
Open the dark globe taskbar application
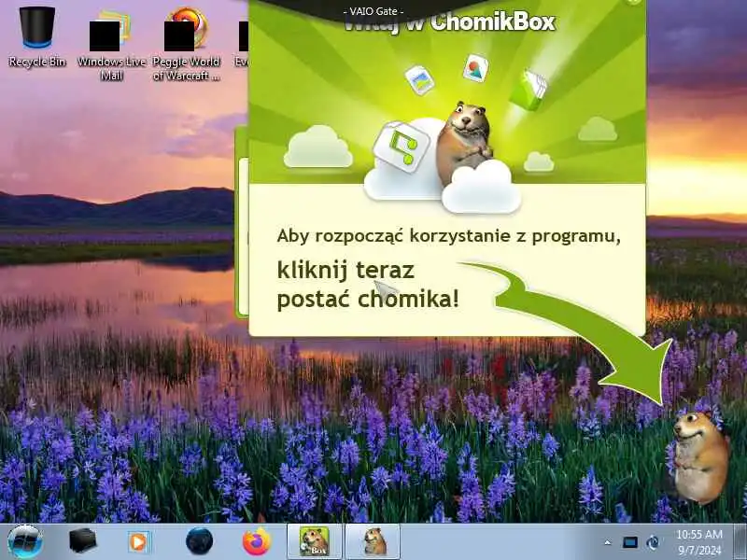point(199,541)
